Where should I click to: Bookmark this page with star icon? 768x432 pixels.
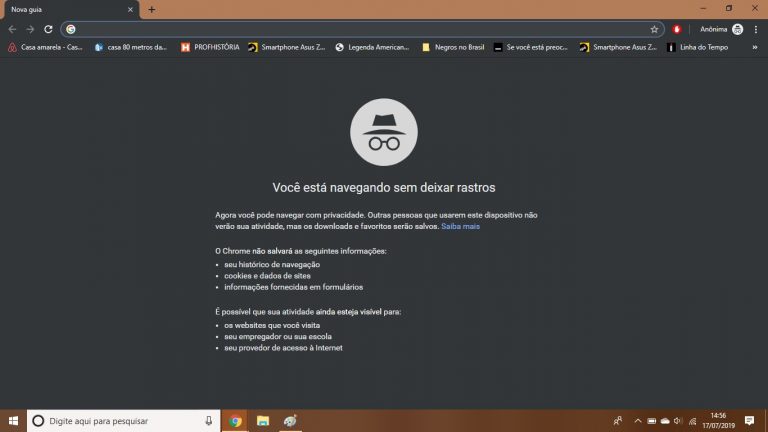pos(654,29)
